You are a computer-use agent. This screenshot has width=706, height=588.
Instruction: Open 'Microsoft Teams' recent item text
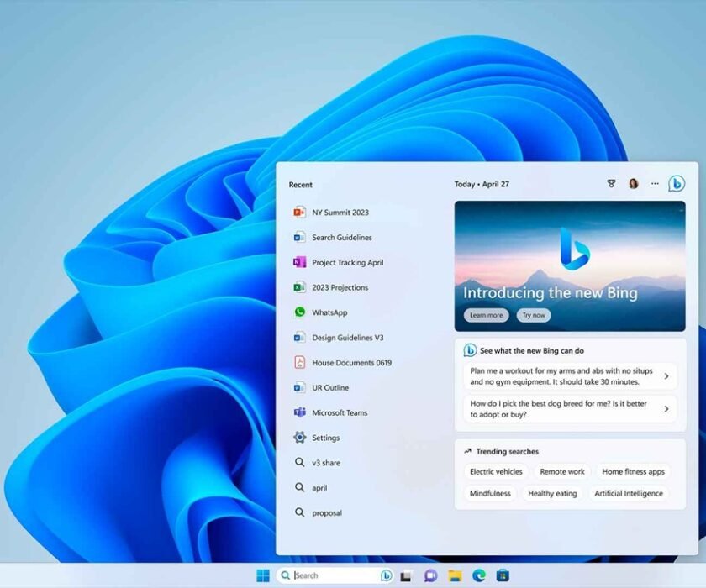(x=340, y=412)
